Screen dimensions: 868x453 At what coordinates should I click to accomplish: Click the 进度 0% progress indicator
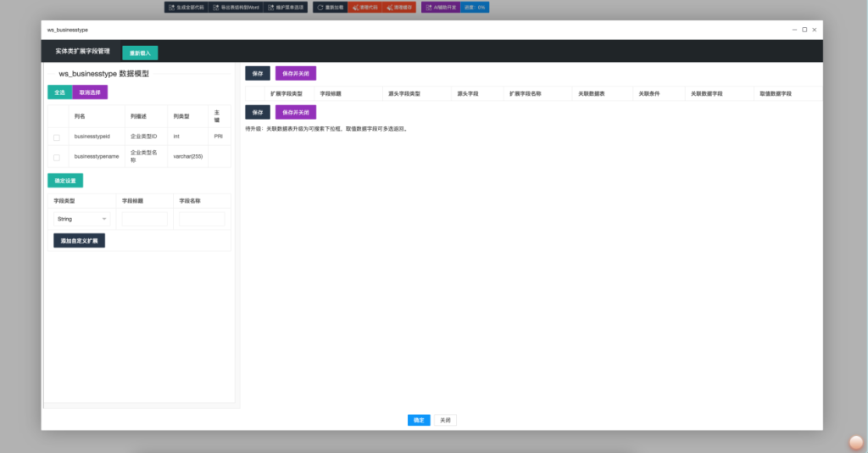pos(475,7)
